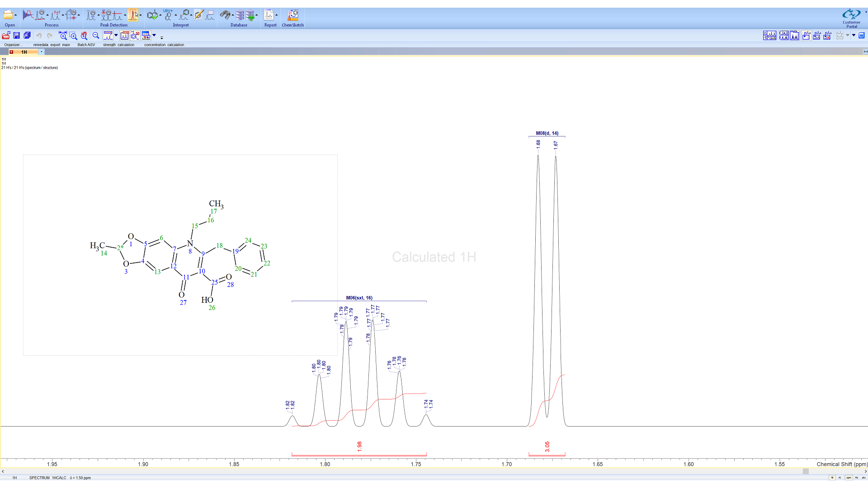Open the 1H tab dropdown arrow

(x=42, y=52)
